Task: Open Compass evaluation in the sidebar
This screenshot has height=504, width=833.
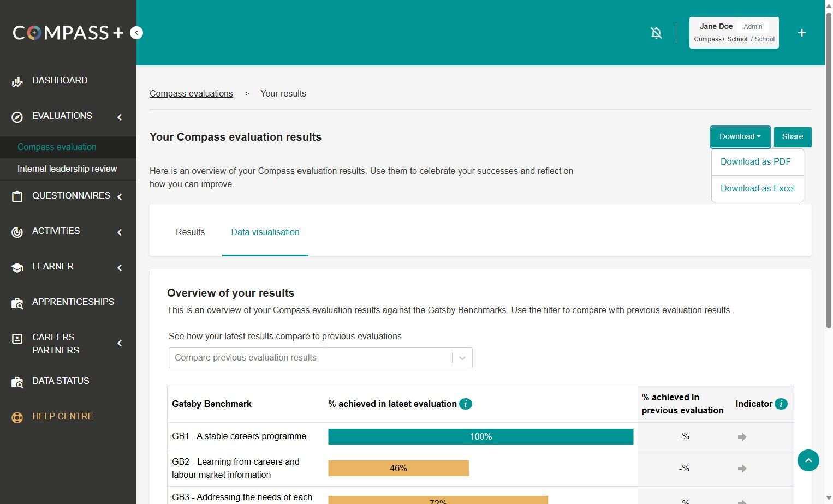Action: point(57,147)
